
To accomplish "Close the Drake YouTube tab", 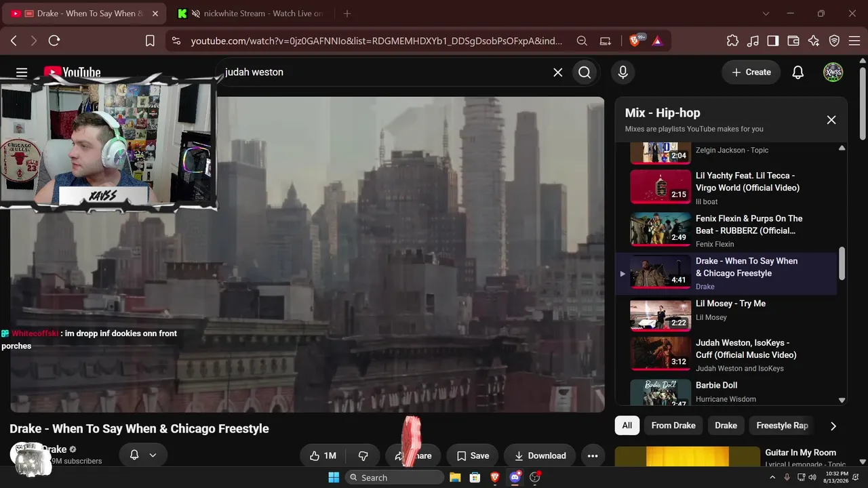I will pos(155,14).
